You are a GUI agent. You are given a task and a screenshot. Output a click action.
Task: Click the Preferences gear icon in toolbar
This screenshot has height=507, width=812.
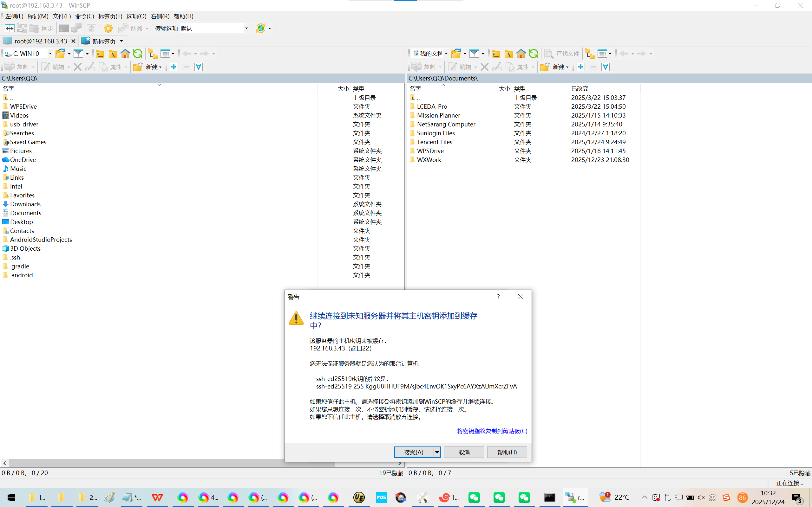tap(108, 29)
